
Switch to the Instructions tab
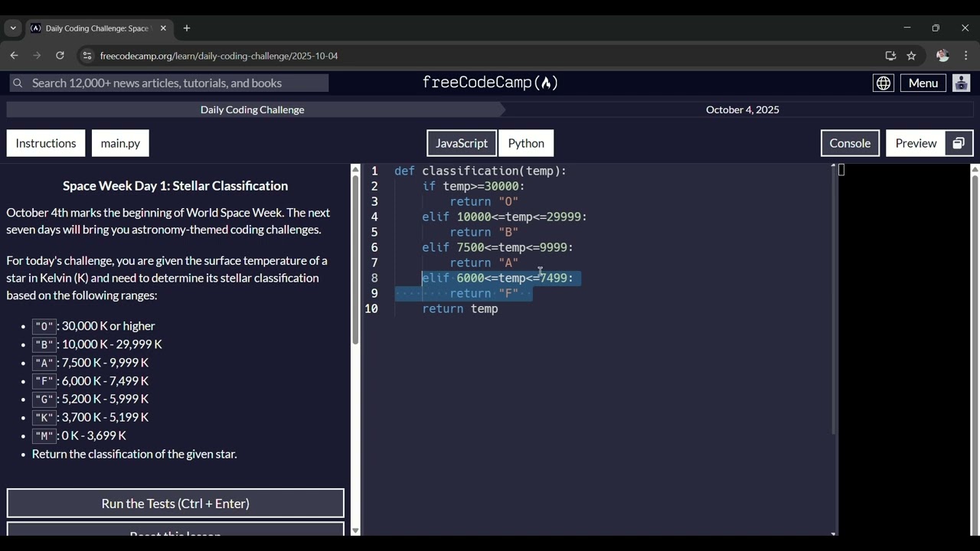pyautogui.click(x=46, y=143)
